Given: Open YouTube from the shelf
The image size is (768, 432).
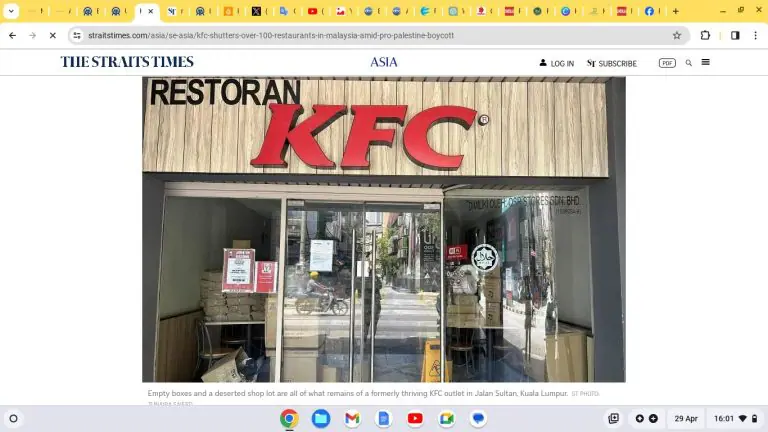Looking at the screenshot, I should coord(415,418).
